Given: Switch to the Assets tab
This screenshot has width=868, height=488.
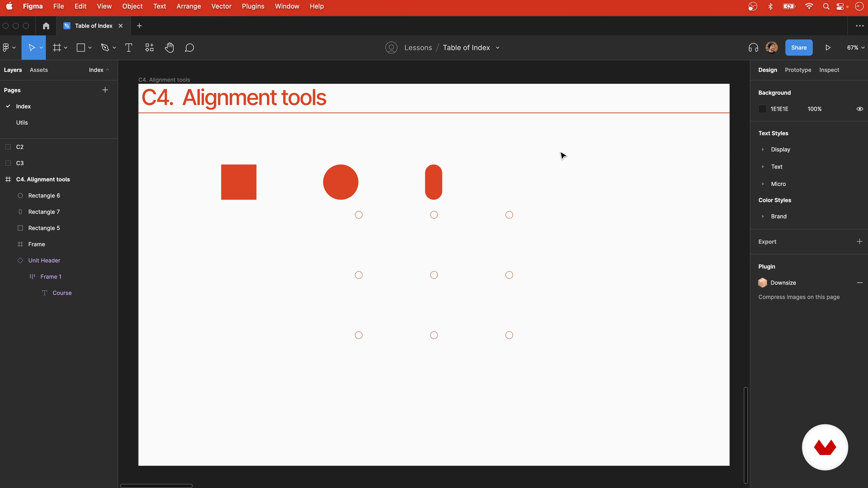Looking at the screenshot, I should pos(39,70).
